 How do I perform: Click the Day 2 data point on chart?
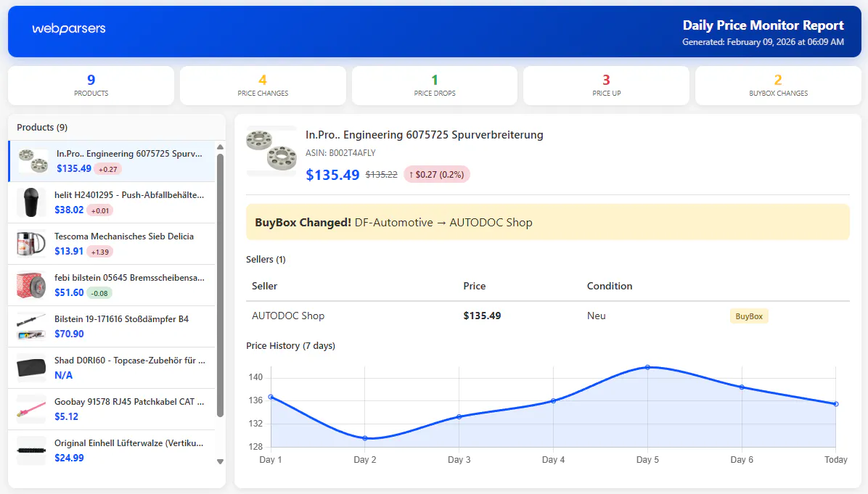coord(365,438)
